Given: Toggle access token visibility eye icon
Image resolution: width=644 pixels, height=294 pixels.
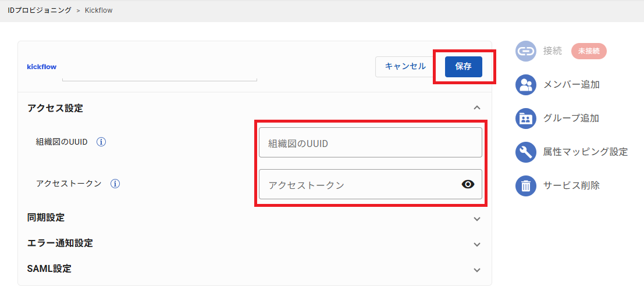Looking at the screenshot, I should pos(468,185).
